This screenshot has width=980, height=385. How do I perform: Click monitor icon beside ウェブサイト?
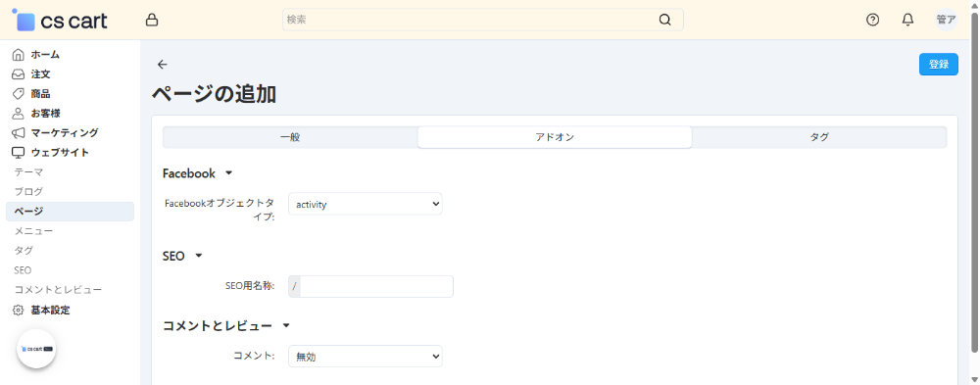(18, 153)
